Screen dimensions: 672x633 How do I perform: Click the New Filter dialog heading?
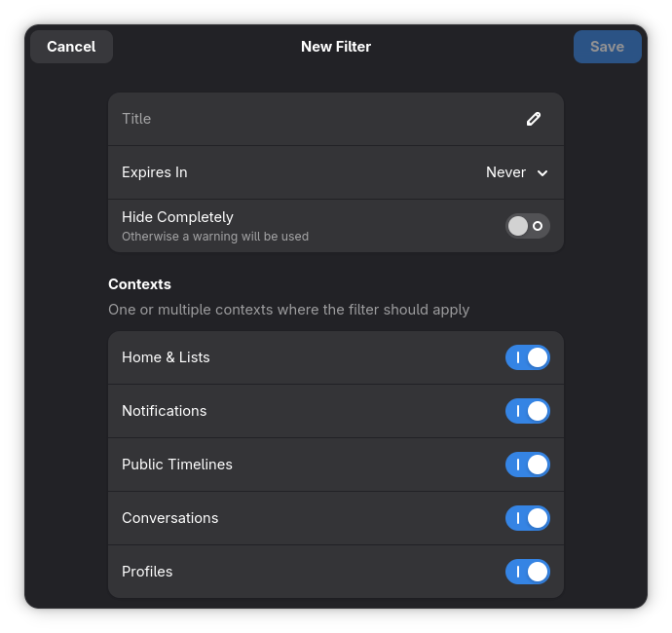pyautogui.click(x=336, y=47)
